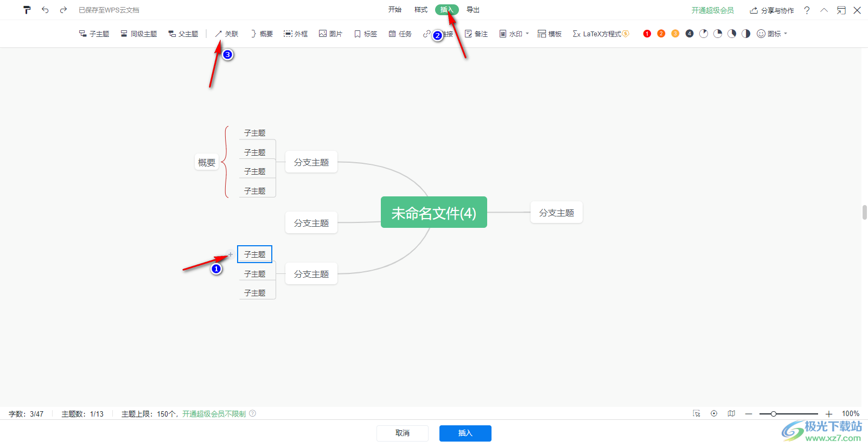The image size is (868, 447).
Task: Redo the last action
Action: [63, 10]
